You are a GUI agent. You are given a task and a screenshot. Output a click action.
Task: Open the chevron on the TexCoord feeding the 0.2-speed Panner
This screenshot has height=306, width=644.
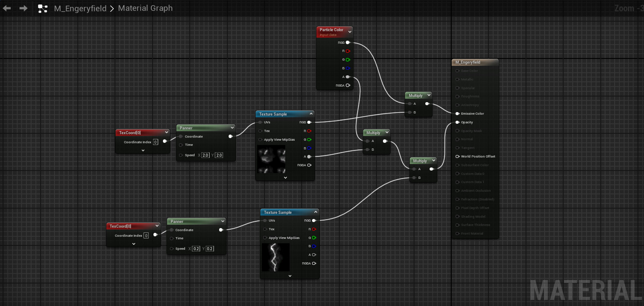[157, 226]
